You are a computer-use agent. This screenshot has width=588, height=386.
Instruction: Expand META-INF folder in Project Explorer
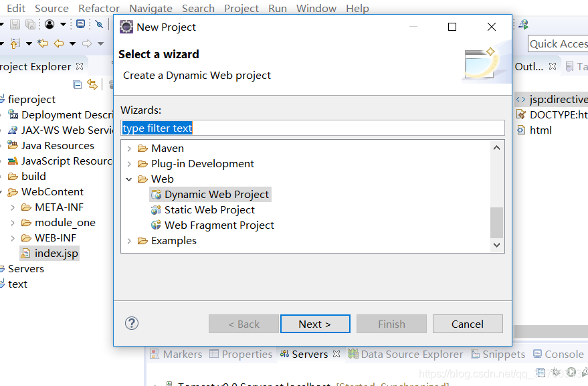(13, 207)
